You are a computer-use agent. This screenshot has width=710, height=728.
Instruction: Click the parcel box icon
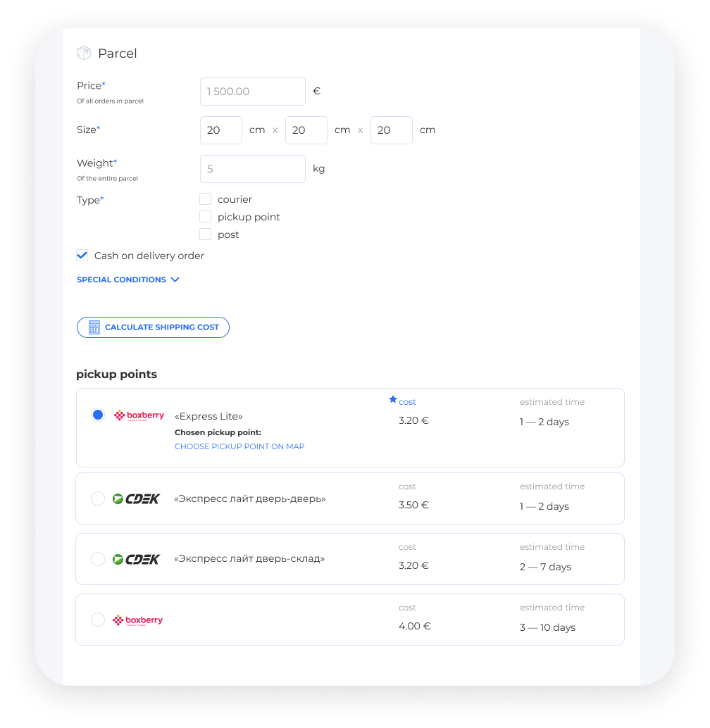(x=84, y=53)
